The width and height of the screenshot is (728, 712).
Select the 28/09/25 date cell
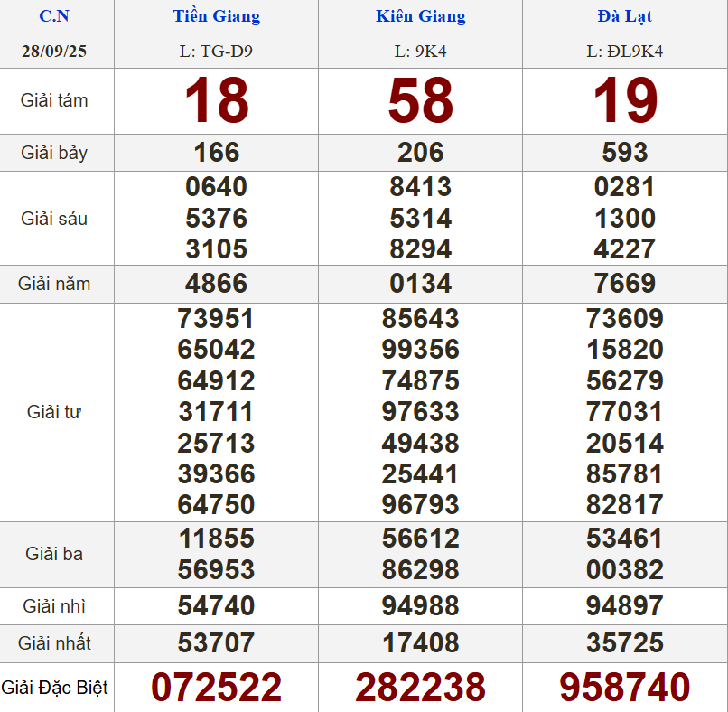54,51
